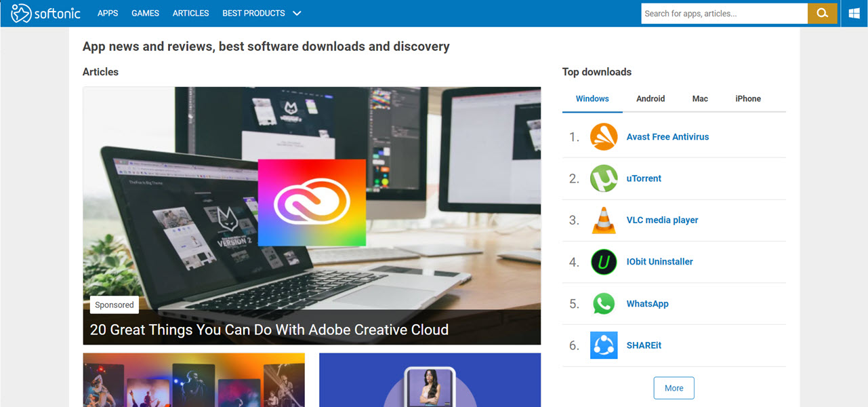Click the Avast Free Antivirus icon

pos(604,137)
